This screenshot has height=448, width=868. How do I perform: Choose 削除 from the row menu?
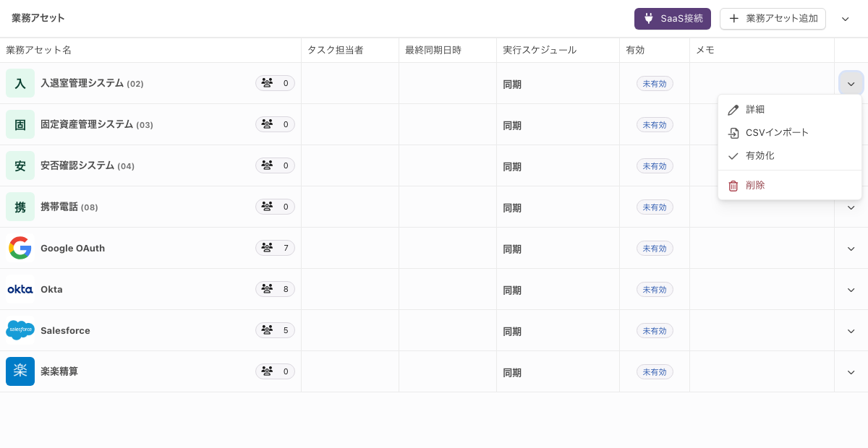click(790, 186)
